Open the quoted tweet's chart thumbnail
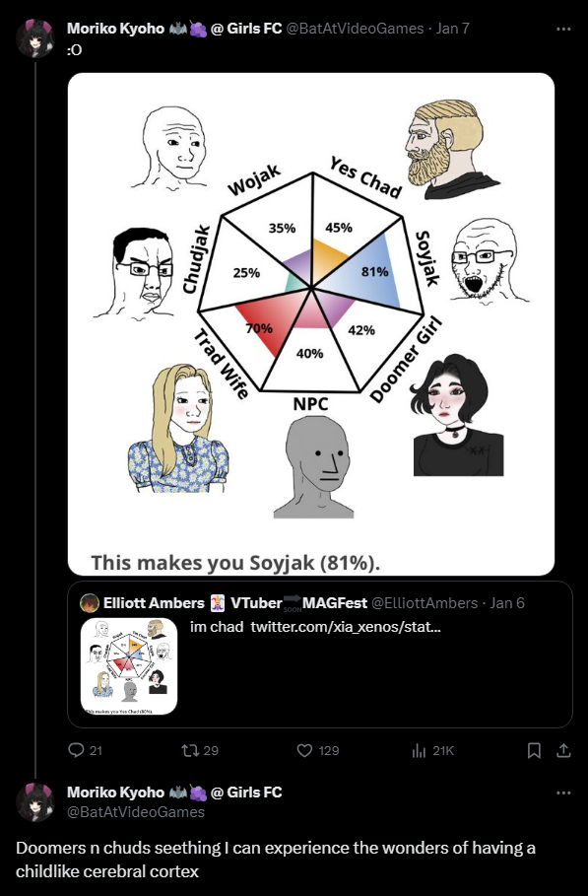588x896 pixels. (129, 666)
